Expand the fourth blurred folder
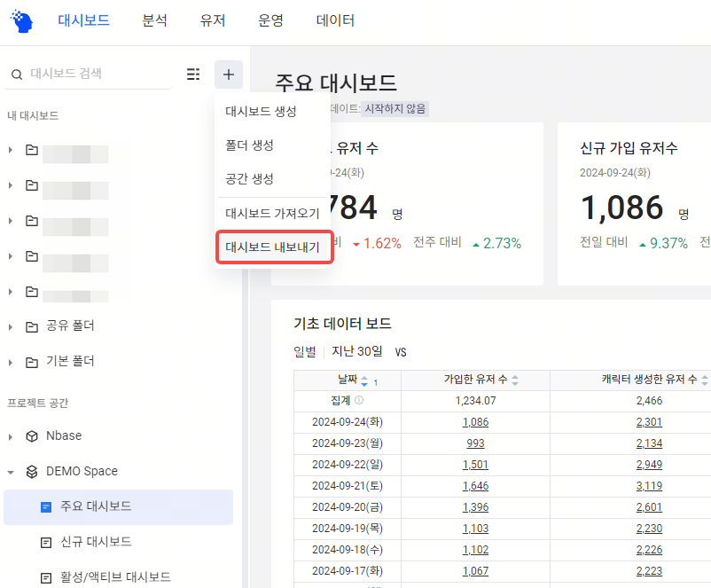The width and height of the screenshot is (711, 588). pyautogui.click(x=11, y=256)
